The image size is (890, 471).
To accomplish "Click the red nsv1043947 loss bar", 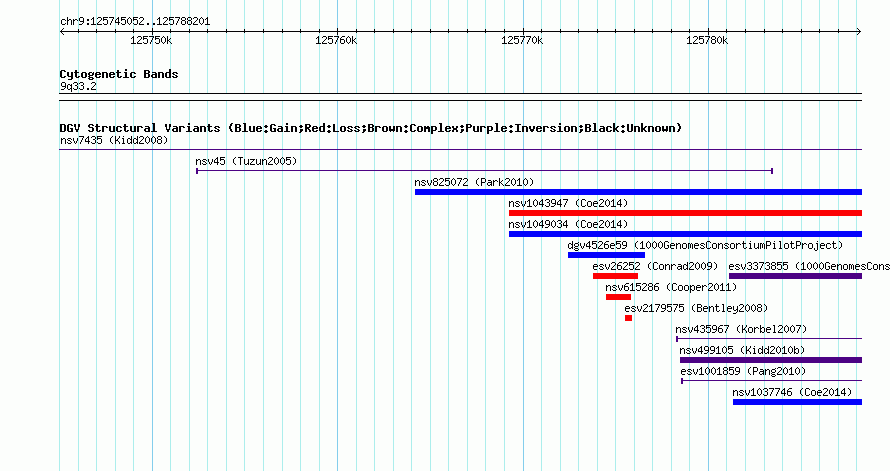I will 686,213.
